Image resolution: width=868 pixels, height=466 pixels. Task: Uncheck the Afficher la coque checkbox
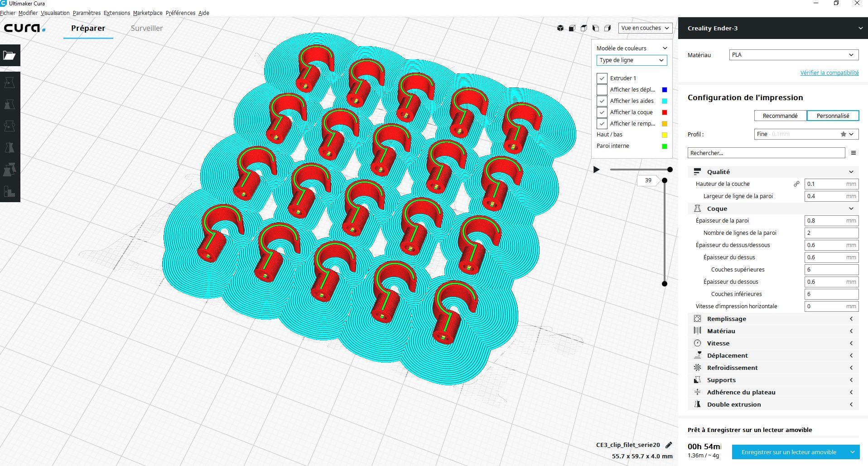[602, 112]
